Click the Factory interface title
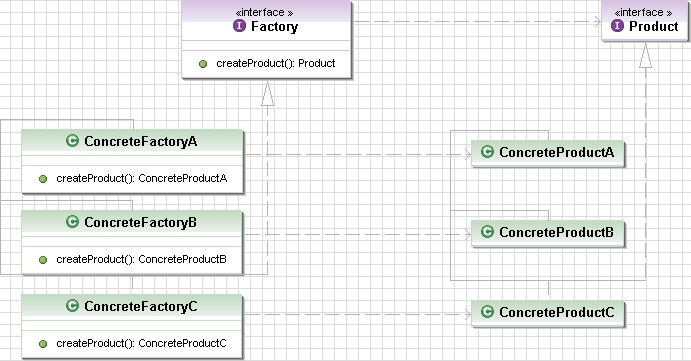 (275, 26)
